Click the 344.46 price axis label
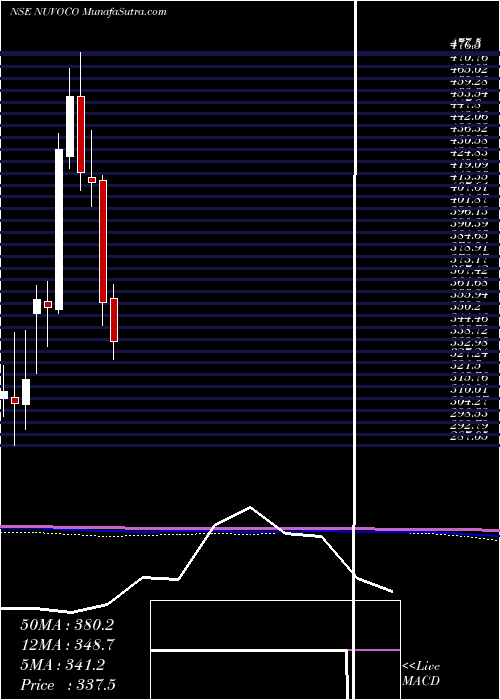500x700 pixels. [x=470, y=320]
